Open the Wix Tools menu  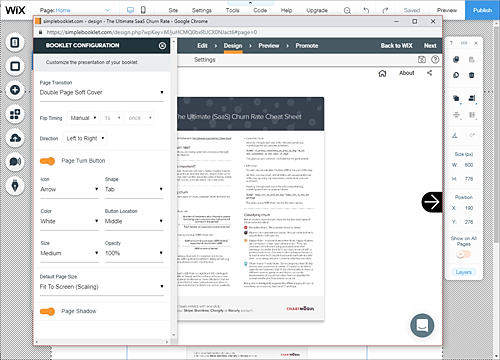coord(232,10)
